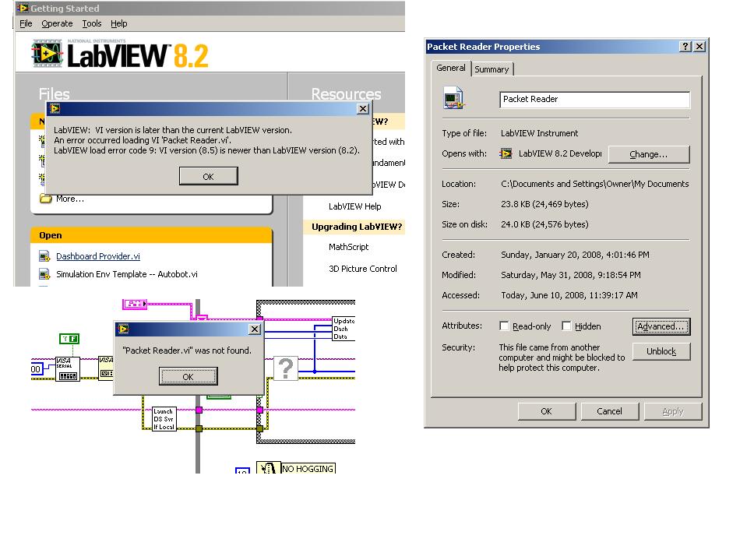This screenshot has width=747, height=560.
Task: Click the LabVIEW Instrument file type text
Action: click(539, 133)
